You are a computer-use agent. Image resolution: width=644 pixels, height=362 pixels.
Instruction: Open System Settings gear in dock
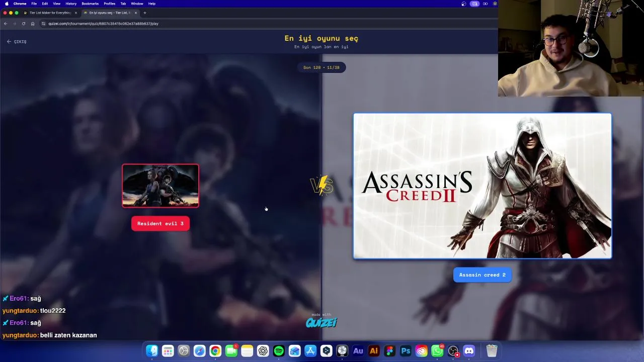coord(184,350)
